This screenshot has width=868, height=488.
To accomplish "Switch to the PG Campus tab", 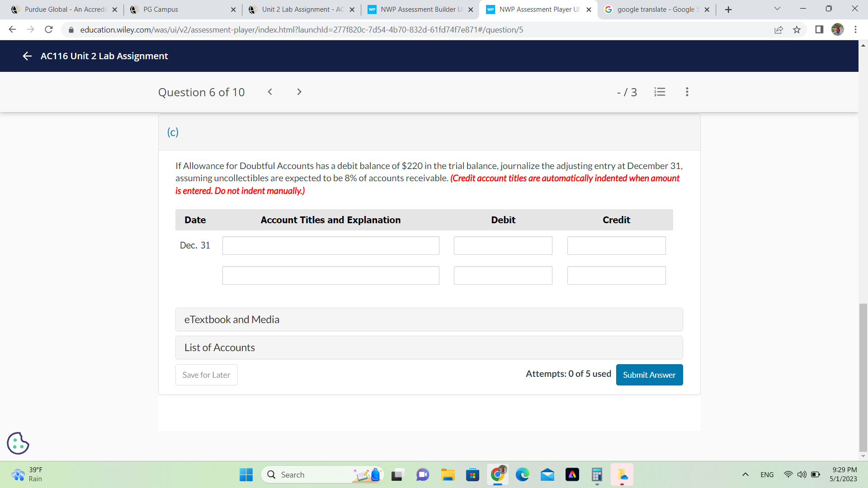I will pyautogui.click(x=181, y=9).
